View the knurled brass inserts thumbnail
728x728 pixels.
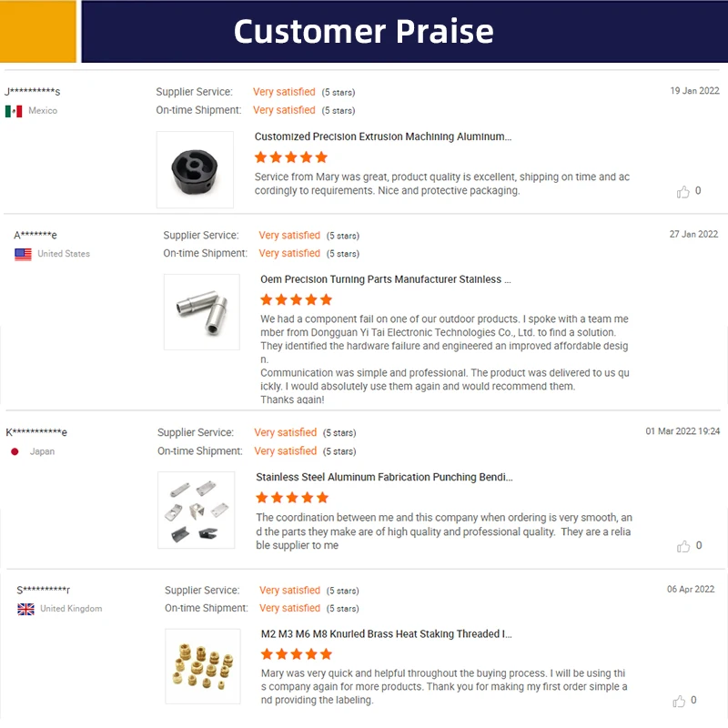pos(203,666)
